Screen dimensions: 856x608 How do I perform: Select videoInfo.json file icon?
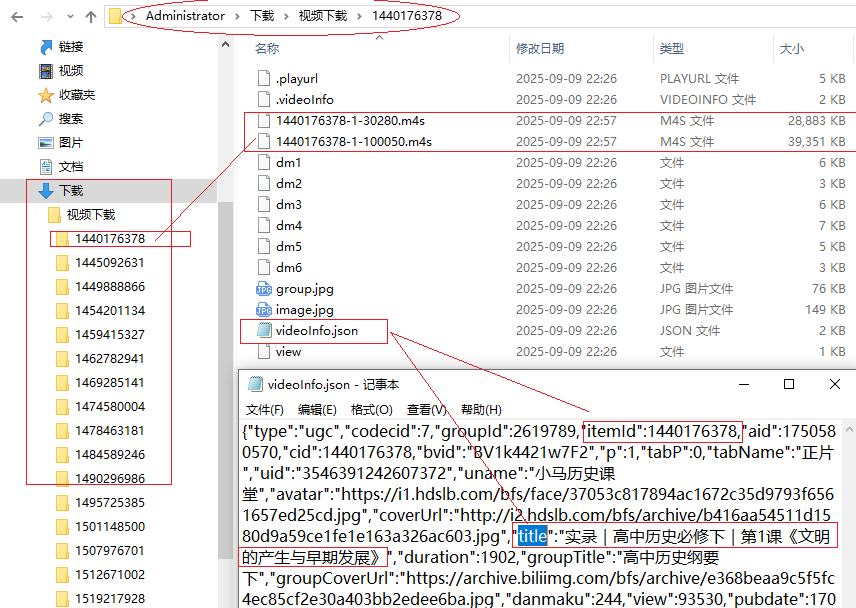264,330
